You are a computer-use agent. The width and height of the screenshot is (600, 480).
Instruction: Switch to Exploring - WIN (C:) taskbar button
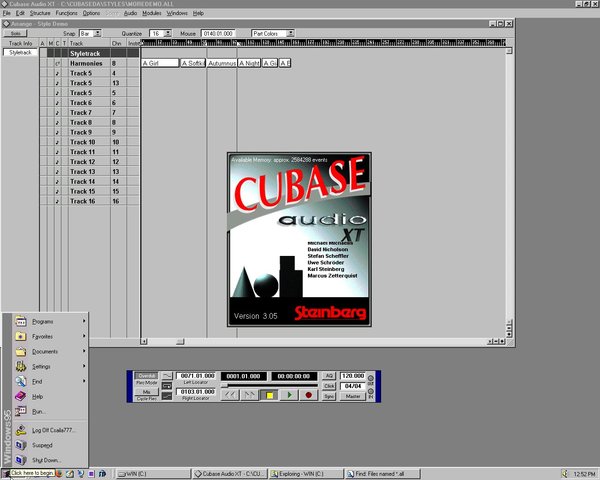click(306, 474)
